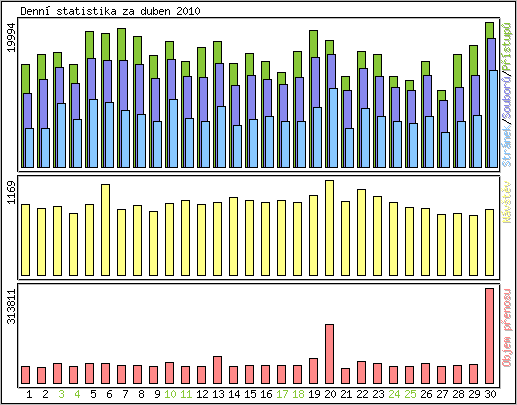The image size is (517, 405).
Task: Click the title "Denní statistika za duben 2010"
Action: coord(110,11)
